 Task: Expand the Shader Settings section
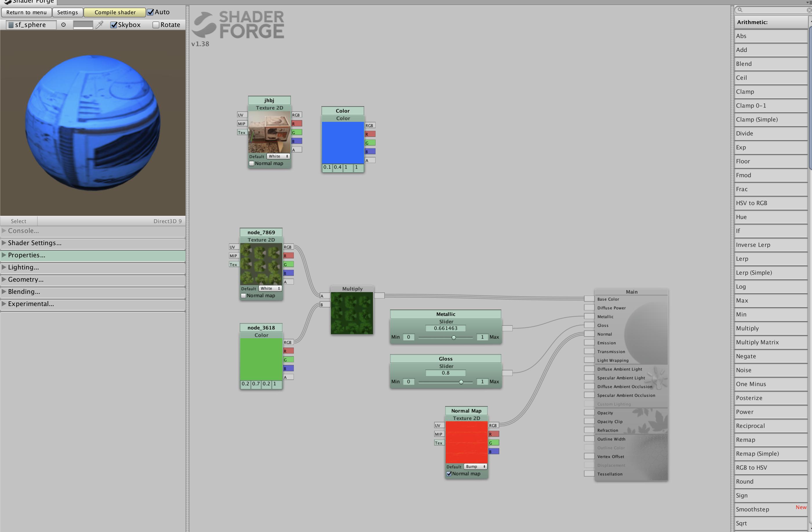click(x=34, y=243)
